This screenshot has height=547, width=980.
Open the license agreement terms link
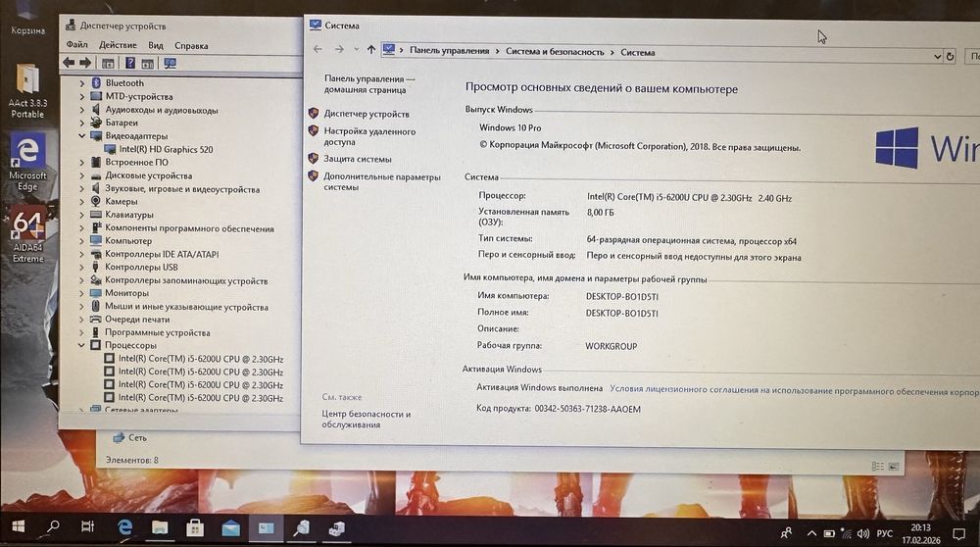point(795,391)
